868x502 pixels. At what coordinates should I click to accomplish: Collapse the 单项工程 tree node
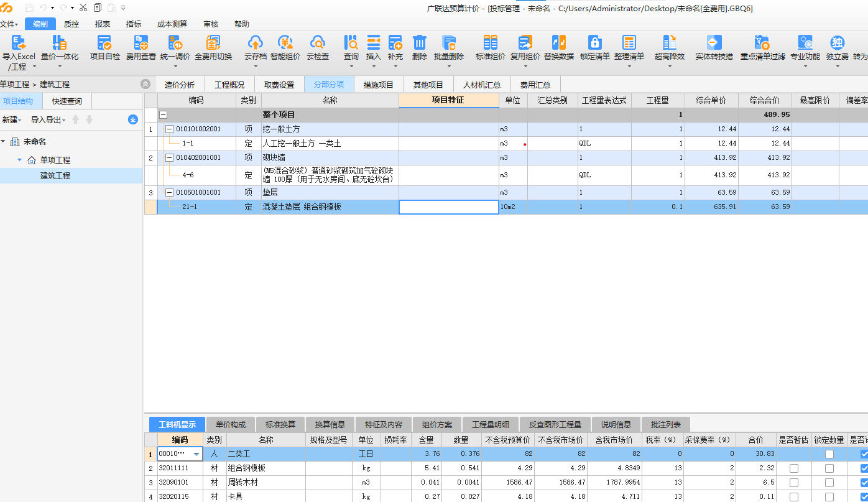point(19,160)
